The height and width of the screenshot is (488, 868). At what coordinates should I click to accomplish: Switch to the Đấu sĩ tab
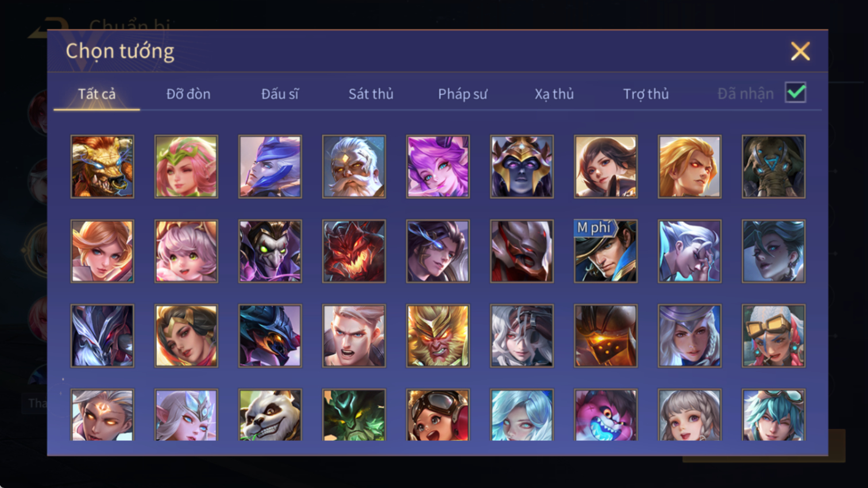point(280,94)
